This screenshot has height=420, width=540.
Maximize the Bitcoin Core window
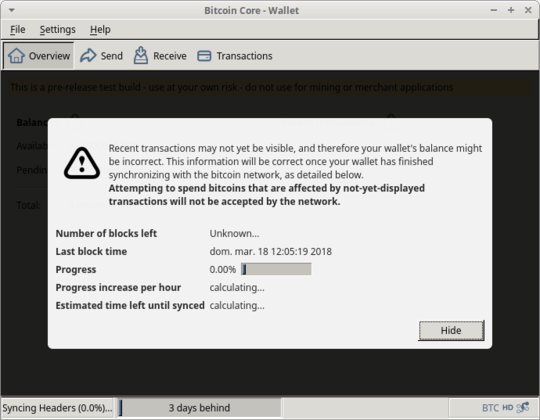click(511, 10)
